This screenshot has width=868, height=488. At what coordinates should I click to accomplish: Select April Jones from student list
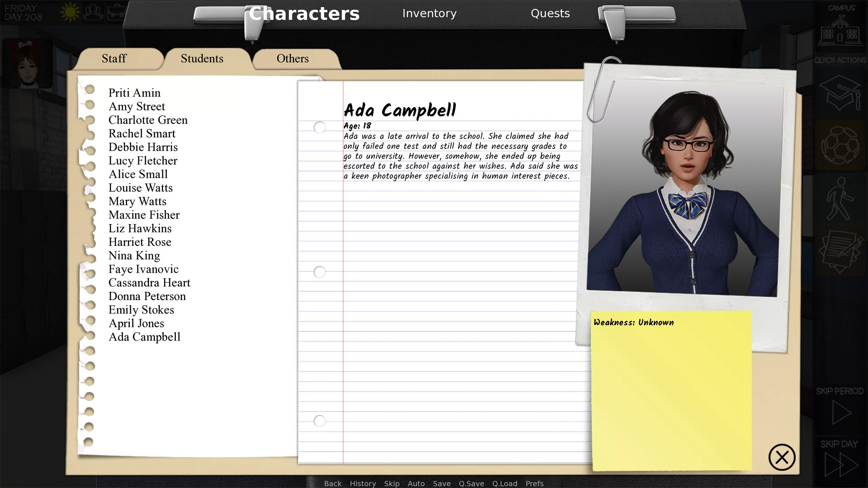point(136,324)
